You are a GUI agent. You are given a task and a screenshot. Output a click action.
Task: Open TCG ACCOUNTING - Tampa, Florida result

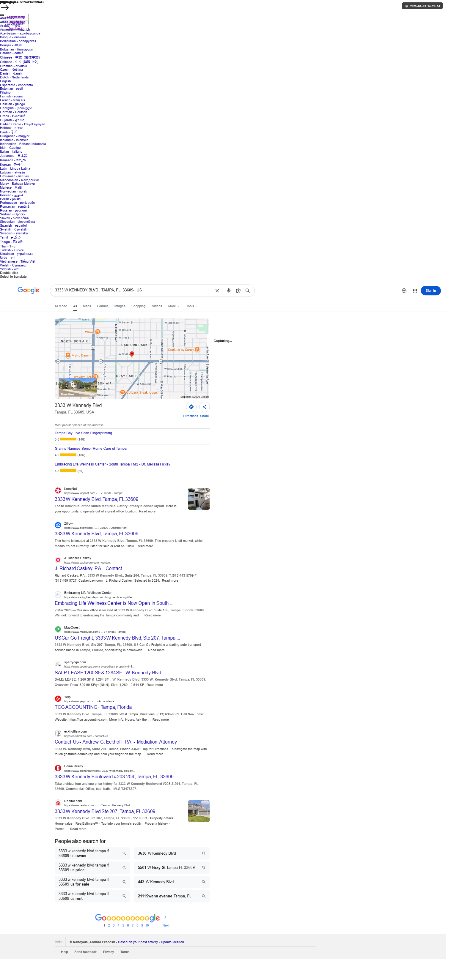tap(93, 707)
